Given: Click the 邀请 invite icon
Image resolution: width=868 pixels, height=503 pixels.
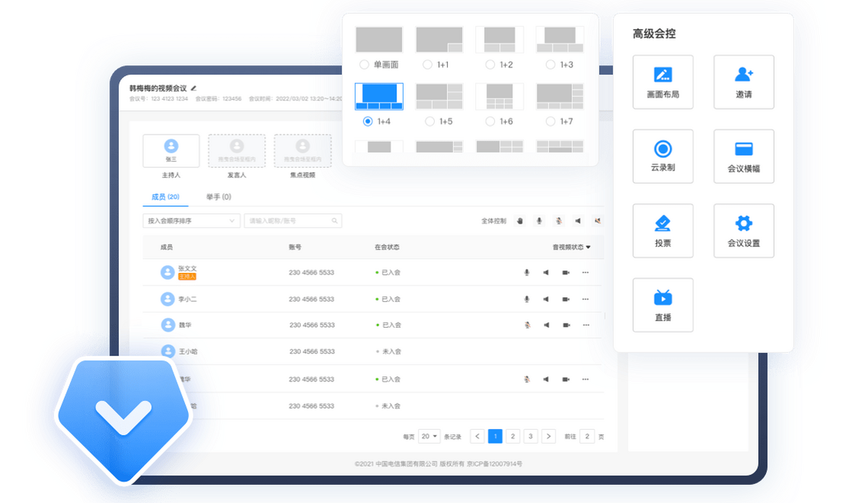Looking at the screenshot, I should 744,82.
